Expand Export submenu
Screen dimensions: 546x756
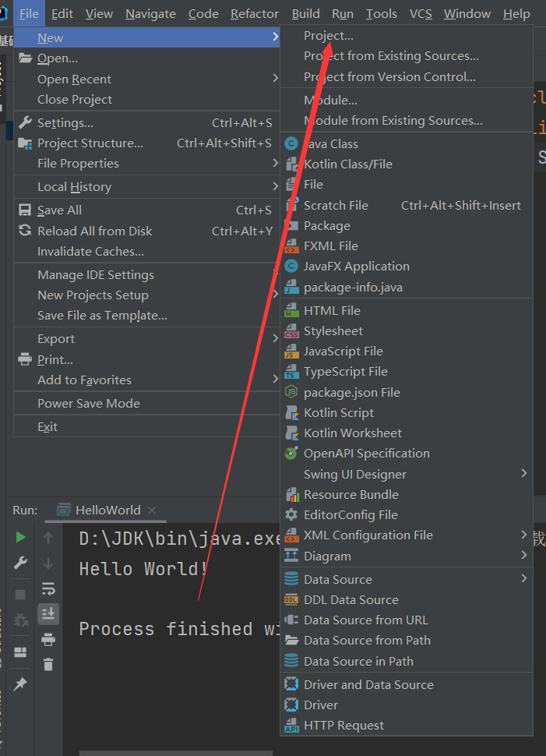tap(147, 339)
